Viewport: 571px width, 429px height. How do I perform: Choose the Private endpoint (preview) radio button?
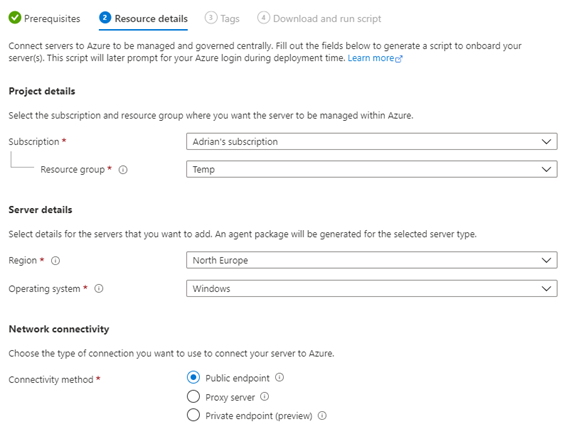coord(193,415)
